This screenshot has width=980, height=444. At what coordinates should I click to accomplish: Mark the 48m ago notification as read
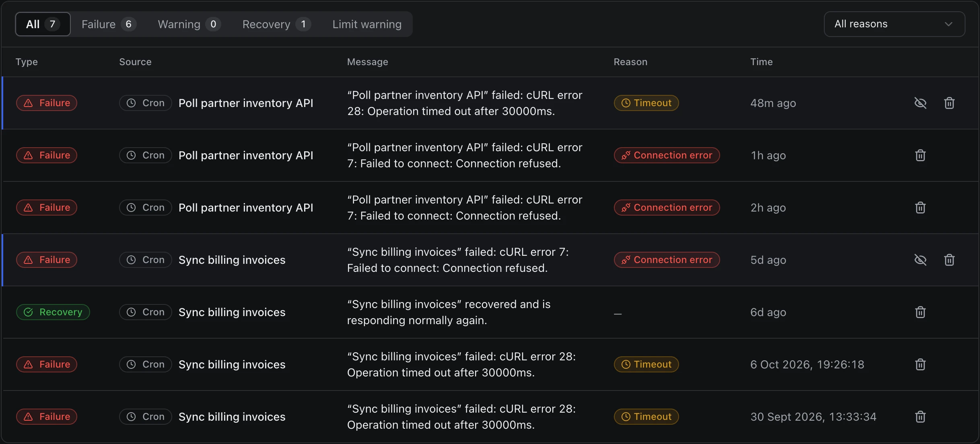point(920,103)
